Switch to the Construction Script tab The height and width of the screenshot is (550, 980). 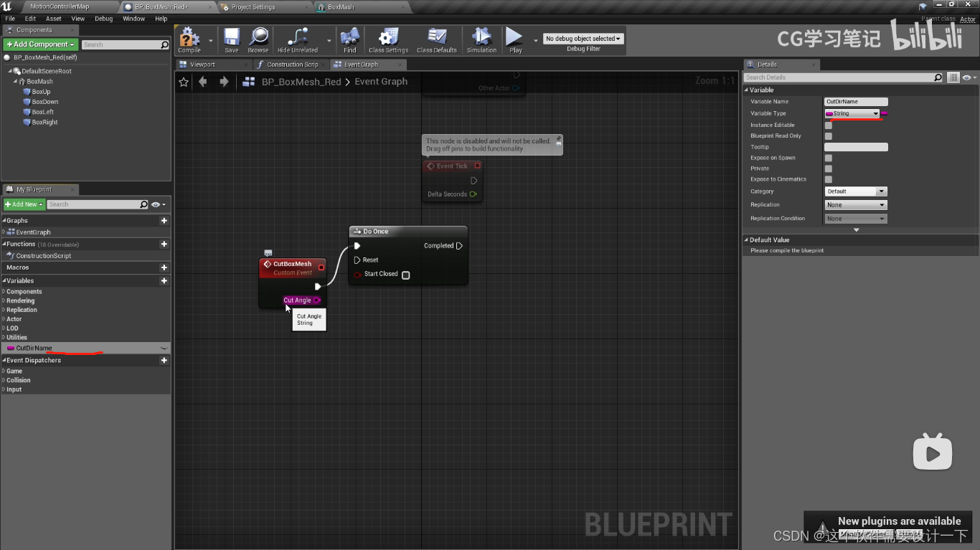[x=292, y=65]
